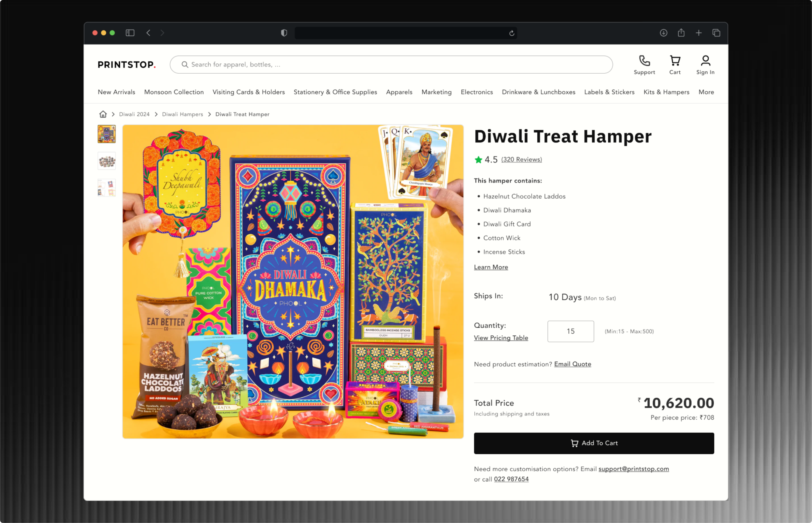Open the Kits & Hampers menu
Viewport: 812px width, 523px height.
pyautogui.click(x=666, y=92)
